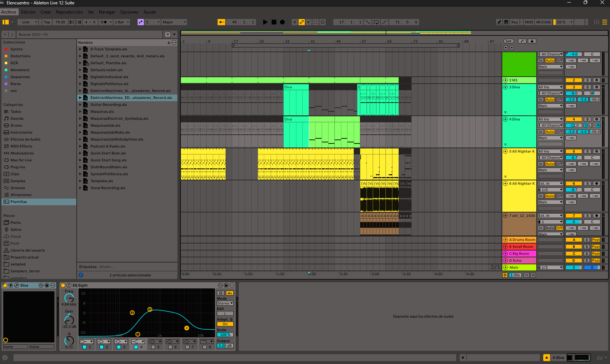Screen dimensions: 610x364
Task: Open the Opciones menu
Action: pyautogui.click(x=129, y=12)
